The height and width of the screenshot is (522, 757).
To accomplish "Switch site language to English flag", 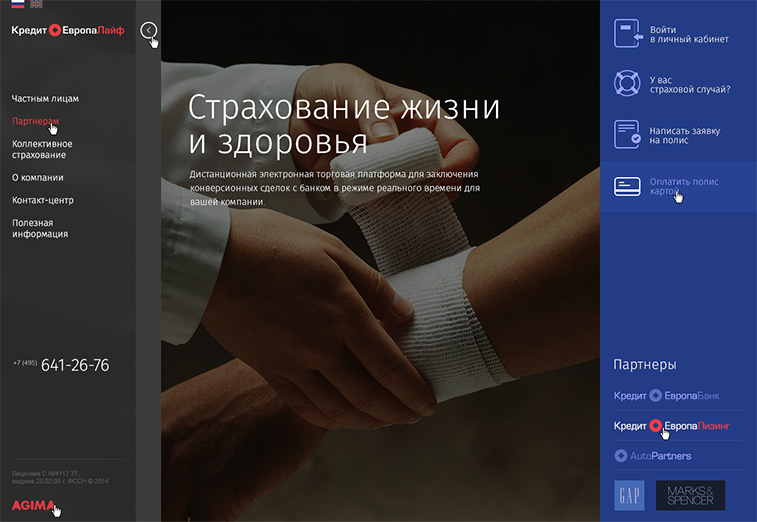I will (36, 4).
